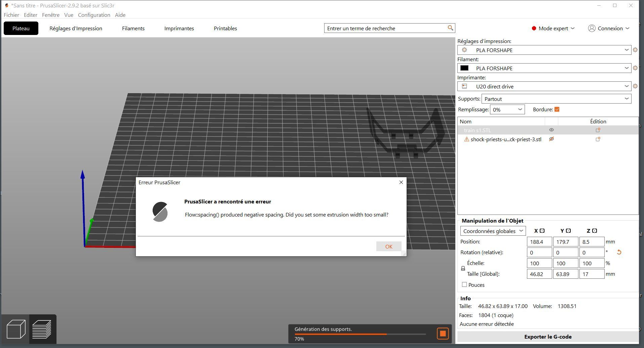Open the Réglages d'impression preset dropdown
Screen dimensions: 644x348
click(x=544, y=50)
